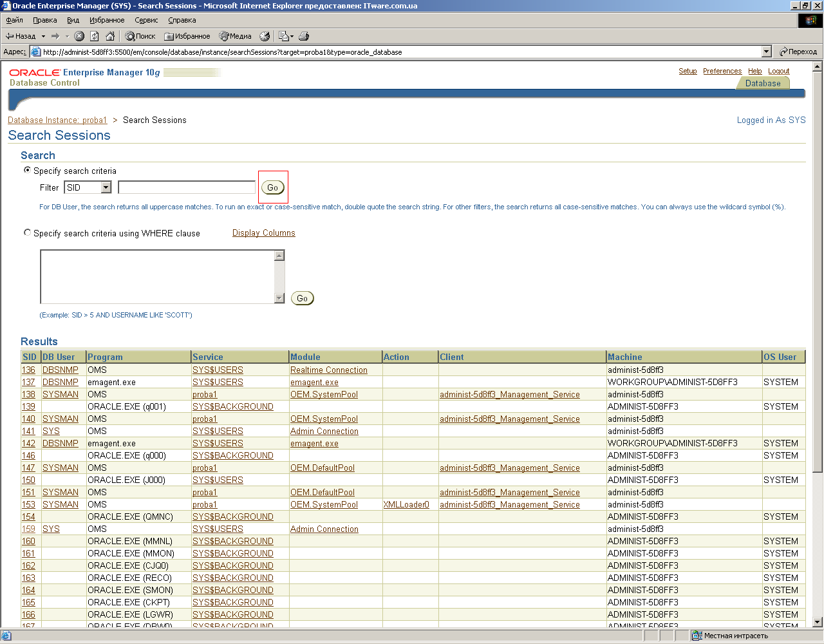Click the Избранное (Favorites) toolbar button
This screenshot has height=644, width=824.
187,36
